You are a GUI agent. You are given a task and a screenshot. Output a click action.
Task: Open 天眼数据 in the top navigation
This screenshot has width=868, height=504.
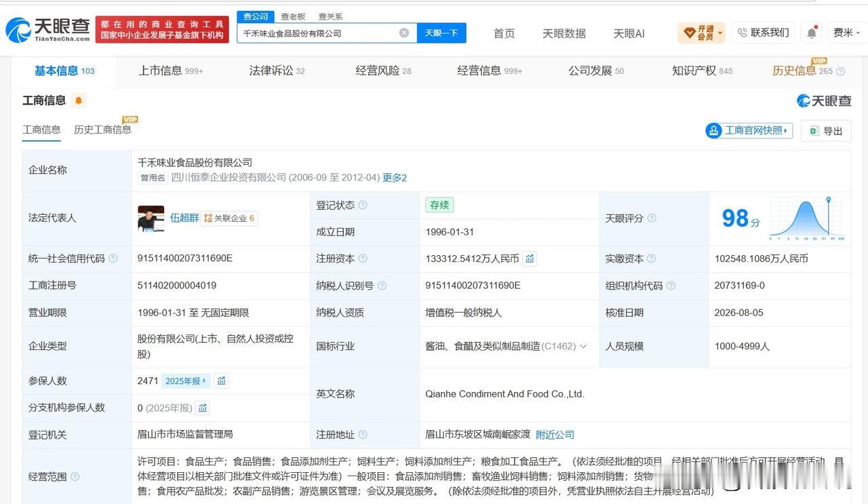pyautogui.click(x=564, y=33)
